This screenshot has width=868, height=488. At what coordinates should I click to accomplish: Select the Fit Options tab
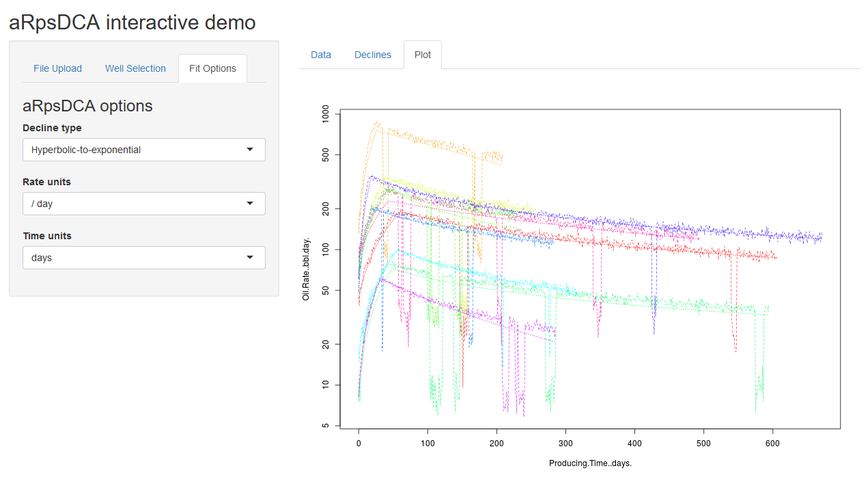pyautogui.click(x=212, y=68)
